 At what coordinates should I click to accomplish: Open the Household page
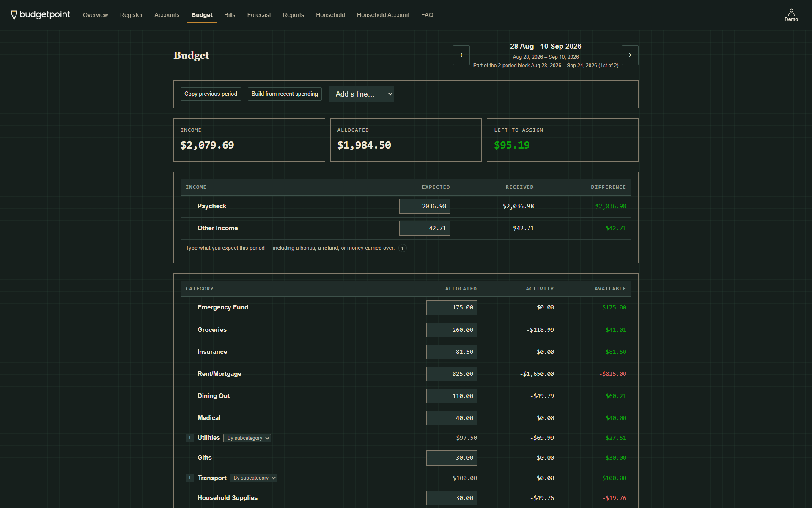[x=330, y=15]
